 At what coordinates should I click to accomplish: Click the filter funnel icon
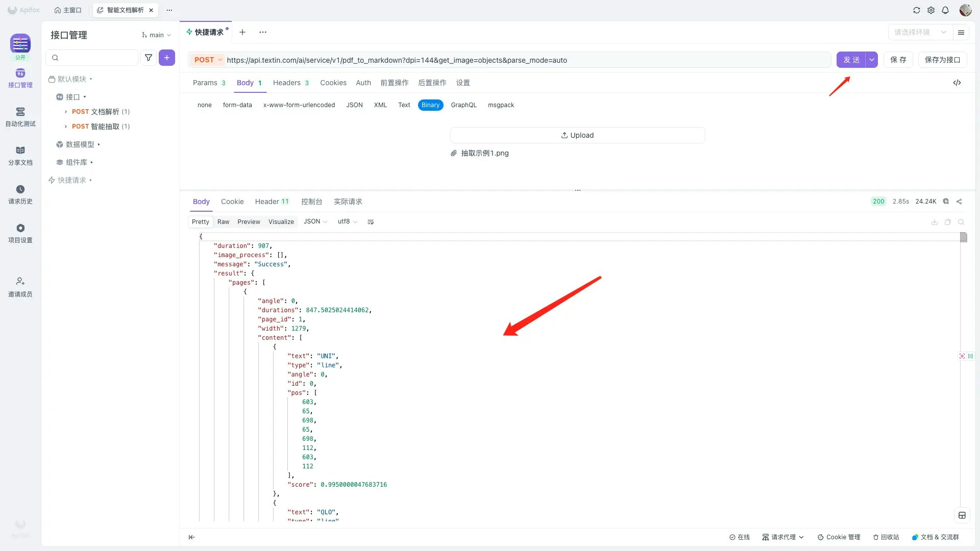point(149,58)
